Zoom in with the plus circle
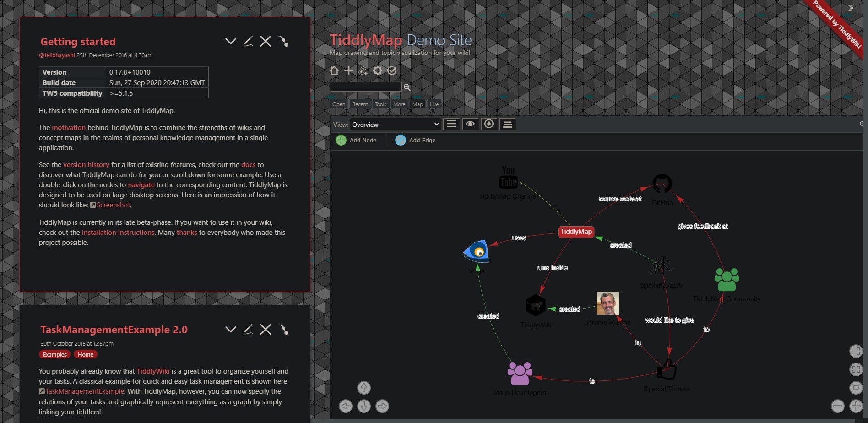868x423 pixels. click(856, 406)
